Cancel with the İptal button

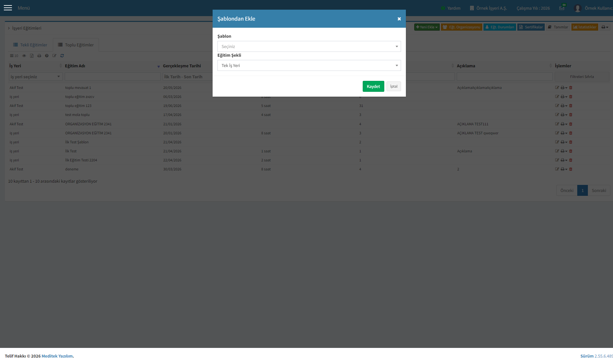(x=394, y=86)
